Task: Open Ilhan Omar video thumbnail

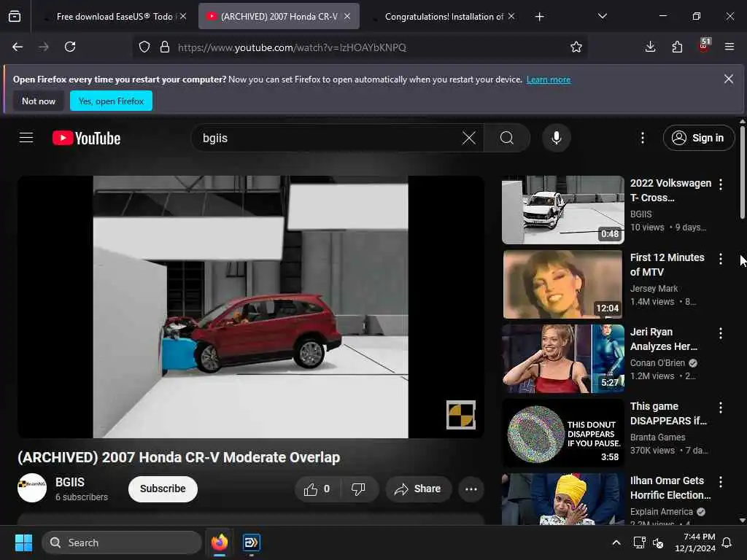Action: [563, 499]
